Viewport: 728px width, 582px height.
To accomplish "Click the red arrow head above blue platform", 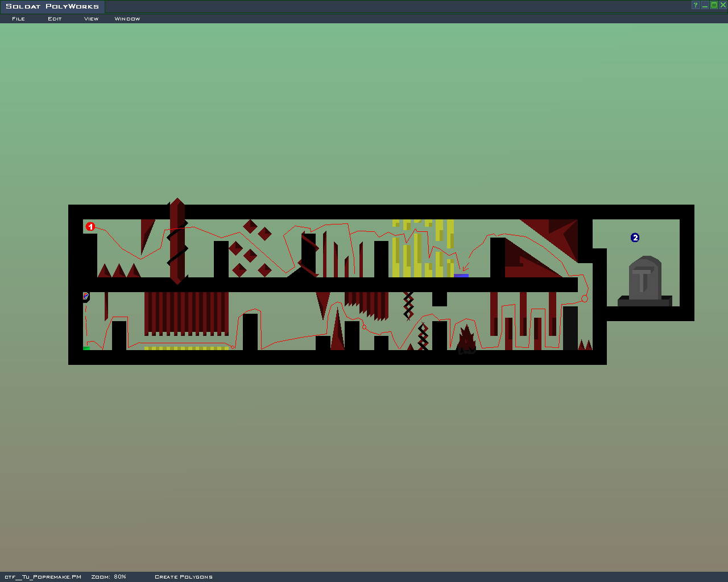I will (465, 269).
